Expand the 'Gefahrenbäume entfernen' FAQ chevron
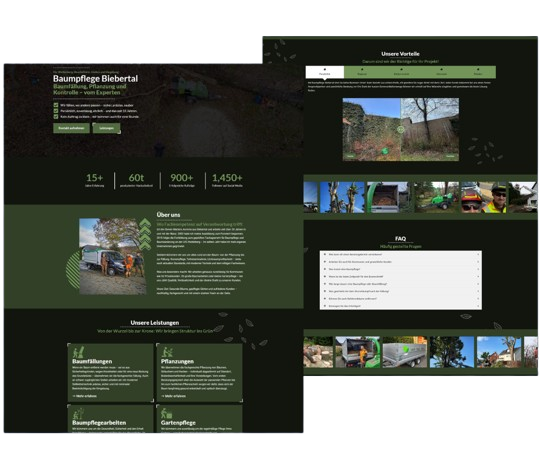Screen dimensions: 542x460 (478, 298)
